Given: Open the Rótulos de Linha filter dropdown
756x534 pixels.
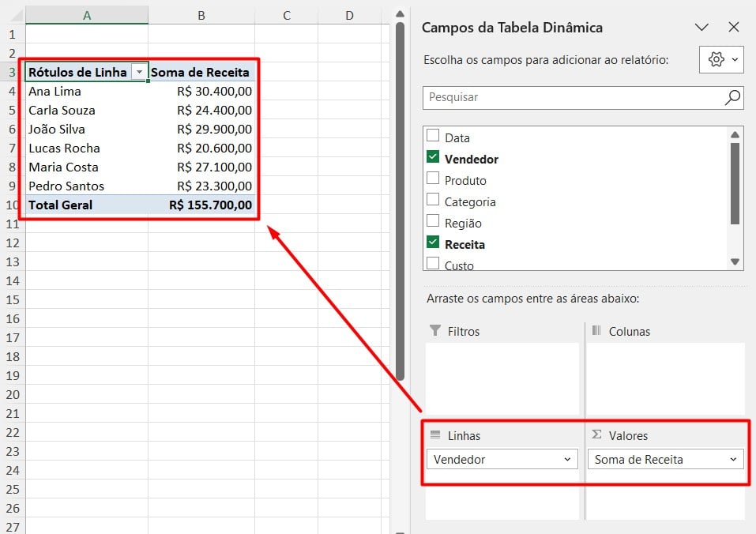Looking at the screenshot, I should [140, 72].
